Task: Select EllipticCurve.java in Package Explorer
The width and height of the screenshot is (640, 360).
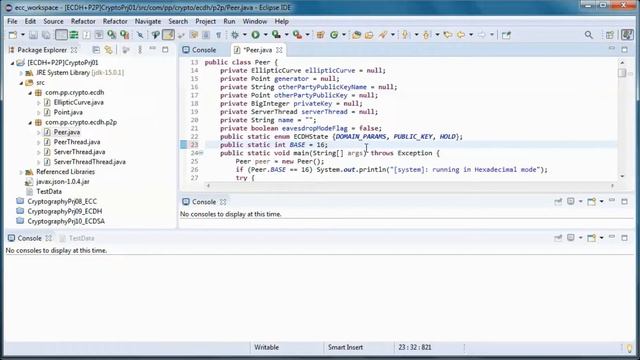Action: 78,102
